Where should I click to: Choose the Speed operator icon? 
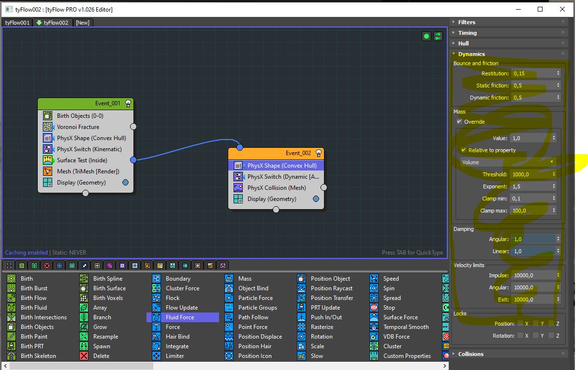(374, 279)
